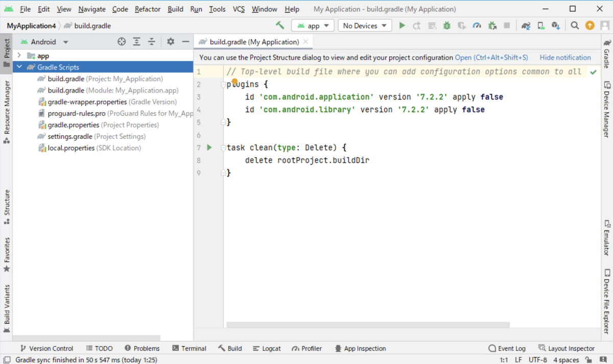Open the SDK Manager toolbar icon

(556, 26)
